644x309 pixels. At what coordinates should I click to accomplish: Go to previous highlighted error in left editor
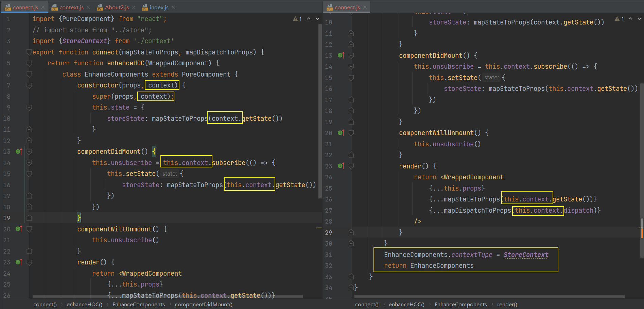(x=309, y=19)
